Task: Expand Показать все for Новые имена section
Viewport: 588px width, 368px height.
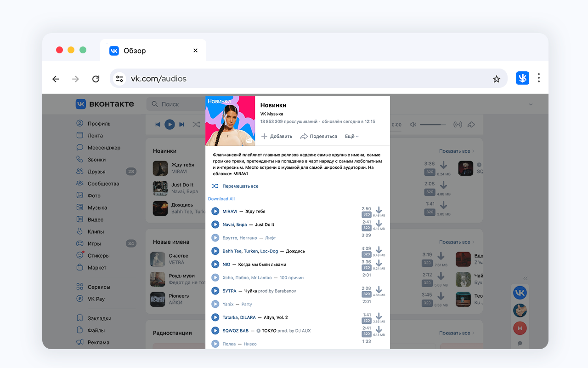Action: 457,242
